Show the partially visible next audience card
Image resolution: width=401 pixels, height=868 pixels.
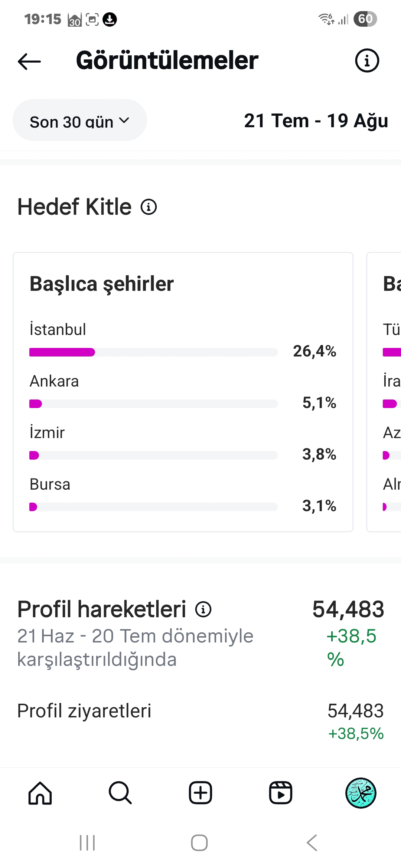[x=384, y=392]
